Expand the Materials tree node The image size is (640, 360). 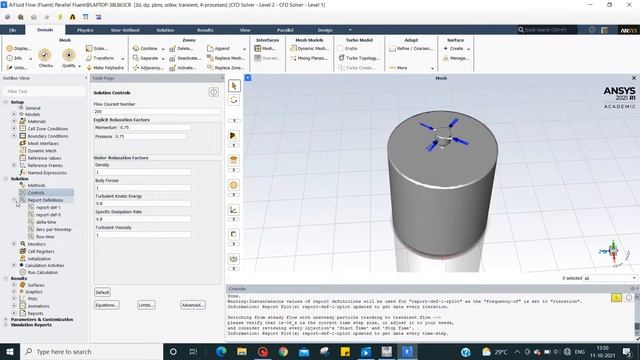coord(14,121)
